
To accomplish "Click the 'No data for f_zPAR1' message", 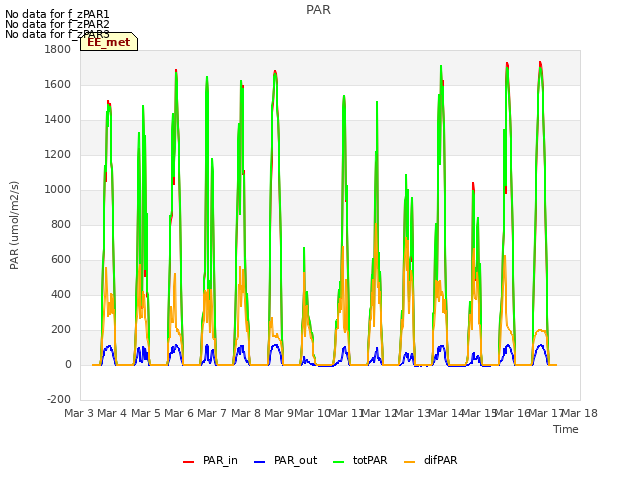I will pyautogui.click(x=57, y=15).
